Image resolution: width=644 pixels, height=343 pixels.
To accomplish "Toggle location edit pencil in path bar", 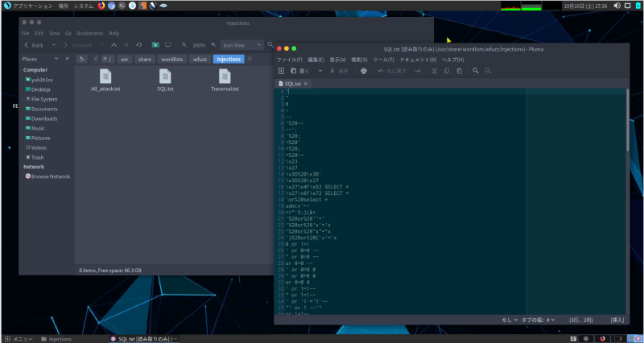I will click(x=83, y=59).
